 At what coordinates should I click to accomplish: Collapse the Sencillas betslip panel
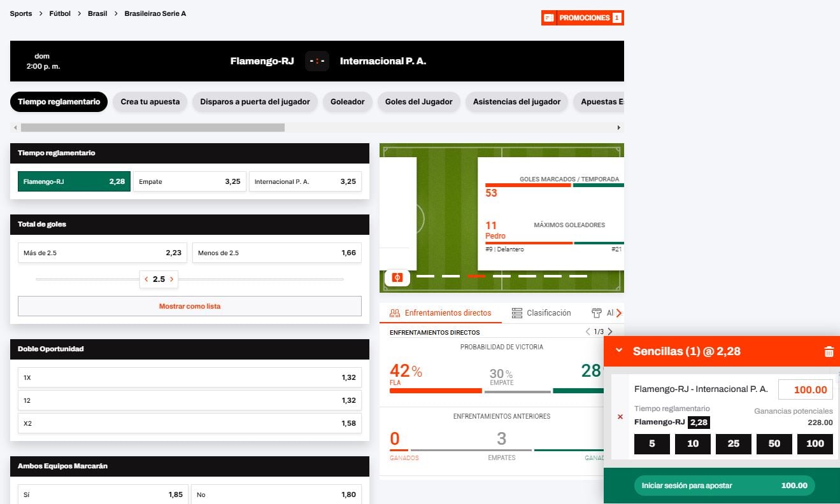pyautogui.click(x=618, y=351)
